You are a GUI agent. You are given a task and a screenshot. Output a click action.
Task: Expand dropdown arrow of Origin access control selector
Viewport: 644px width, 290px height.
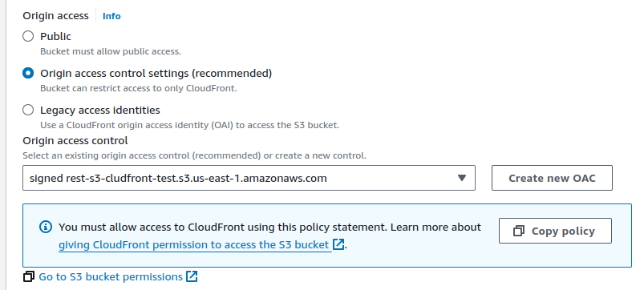point(462,178)
